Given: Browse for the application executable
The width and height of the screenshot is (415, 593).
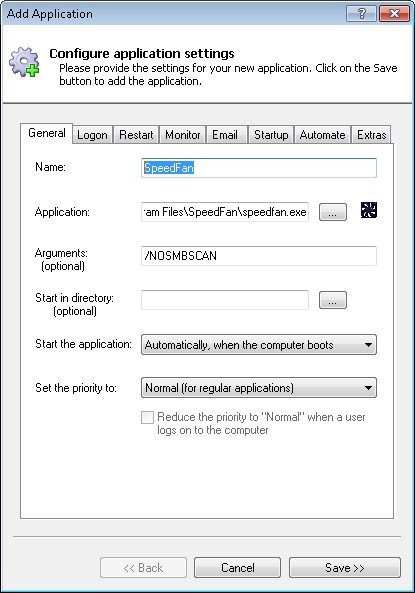Looking at the screenshot, I should 333,212.
